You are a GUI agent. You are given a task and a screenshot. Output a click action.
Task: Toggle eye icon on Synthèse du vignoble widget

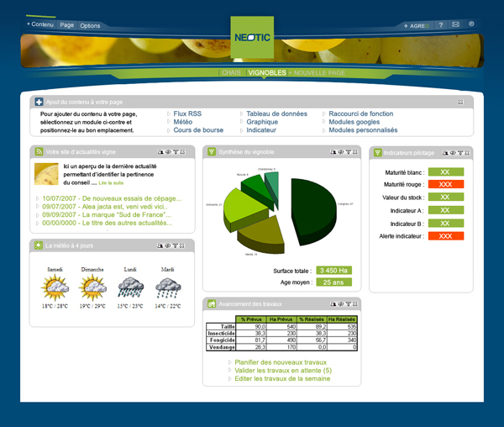(x=341, y=152)
